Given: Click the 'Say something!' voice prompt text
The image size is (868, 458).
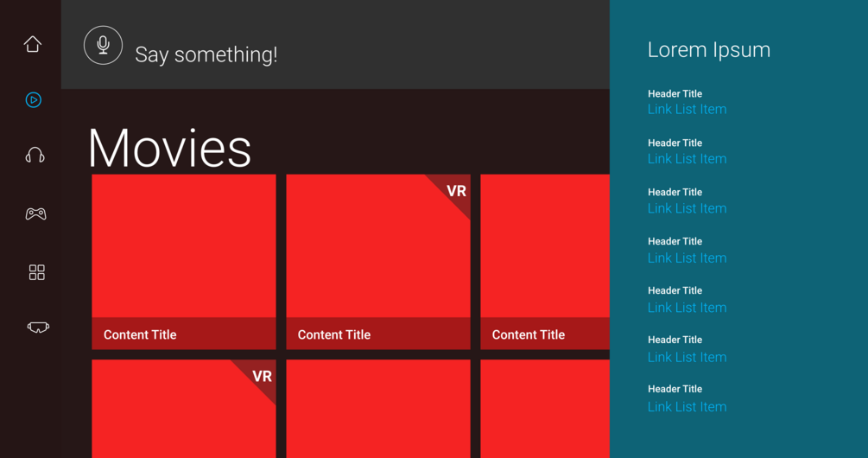Looking at the screenshot, I should (206, 54).
